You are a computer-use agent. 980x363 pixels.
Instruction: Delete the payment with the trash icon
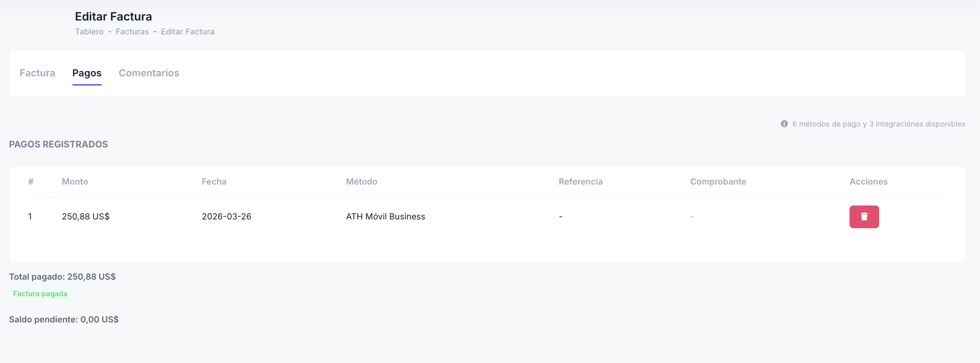(864, 217)
